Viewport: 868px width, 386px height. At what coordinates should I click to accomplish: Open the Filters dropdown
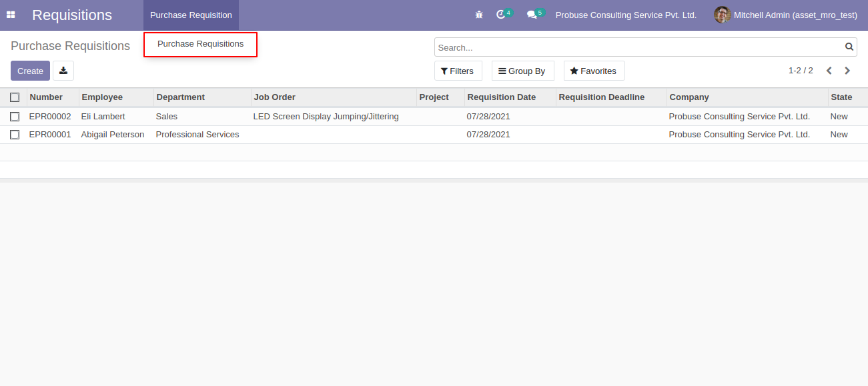click(x=458, y=71)
